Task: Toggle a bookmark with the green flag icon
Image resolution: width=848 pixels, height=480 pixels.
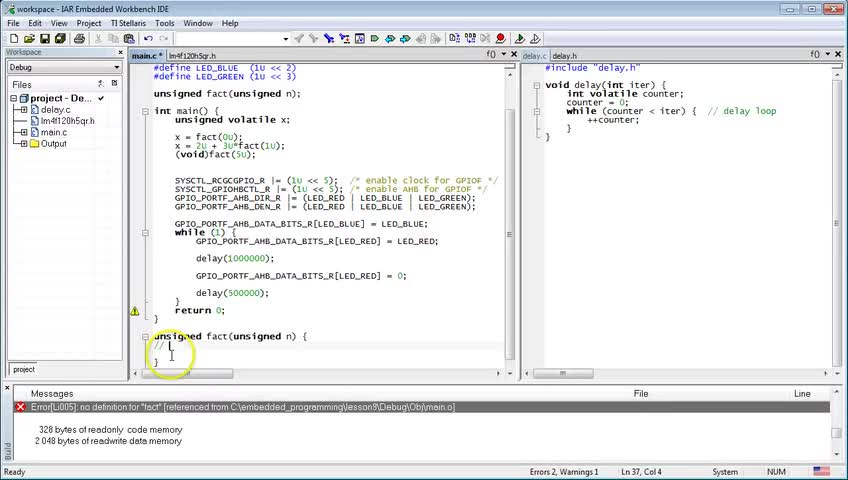Action: [x=375, y=38]
